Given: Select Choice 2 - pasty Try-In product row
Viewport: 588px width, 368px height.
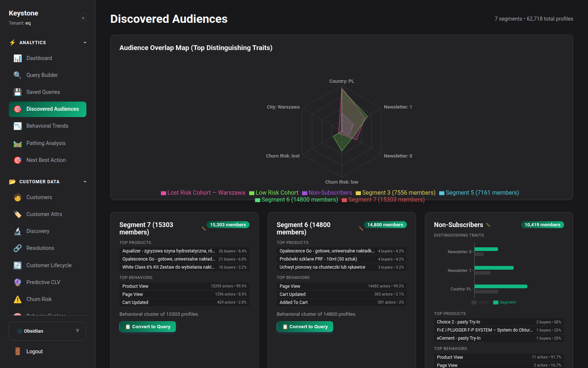Looking at the screenshot, I should point(499,322).
